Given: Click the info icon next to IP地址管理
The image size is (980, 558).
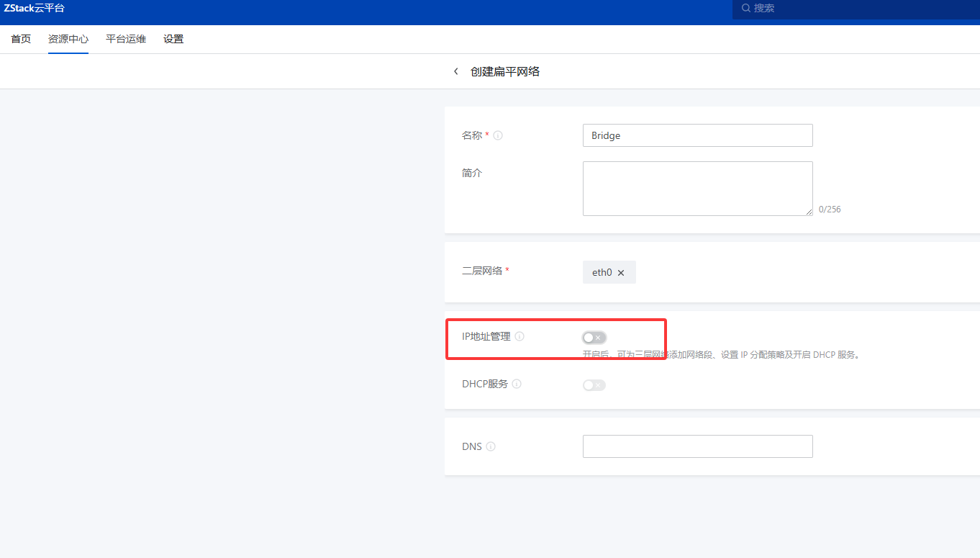Looking at the screenshot, I should (520, 336).
